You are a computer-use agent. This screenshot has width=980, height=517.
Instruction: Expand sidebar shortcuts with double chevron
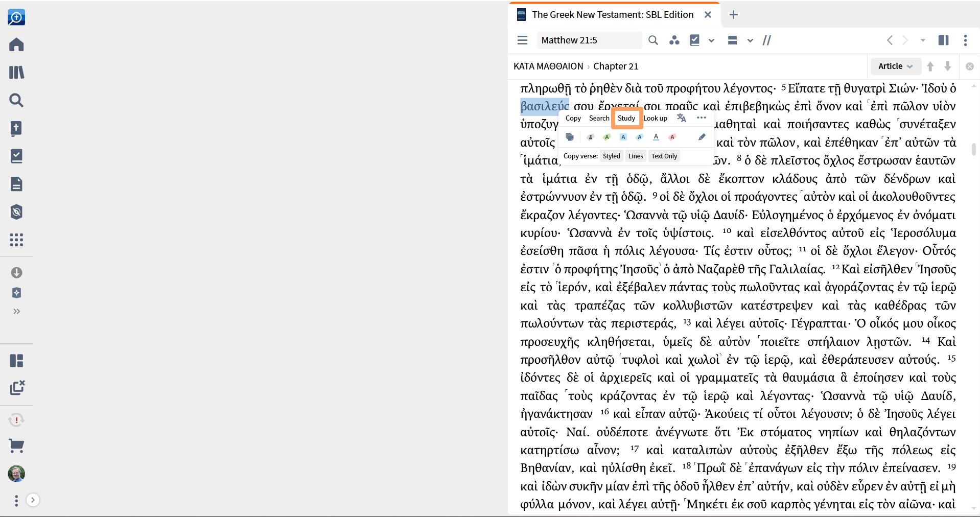[16, 311]
